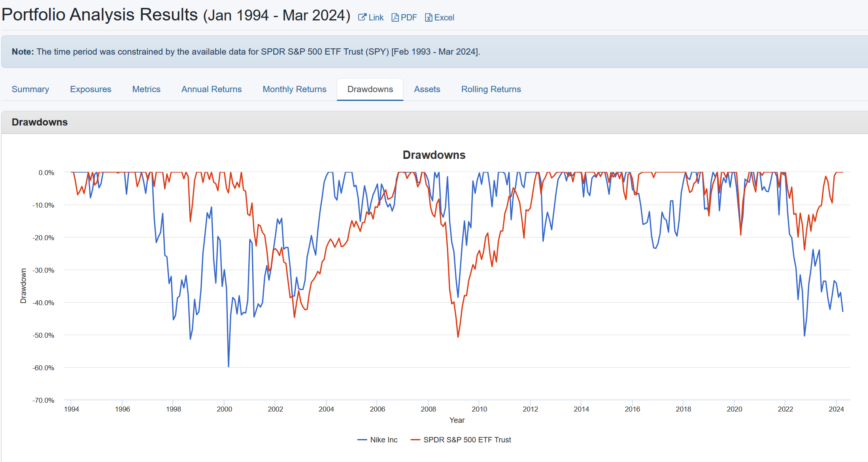
Task: Toggle Nike Inc series in legend
Action: click(x=384, y=439)
